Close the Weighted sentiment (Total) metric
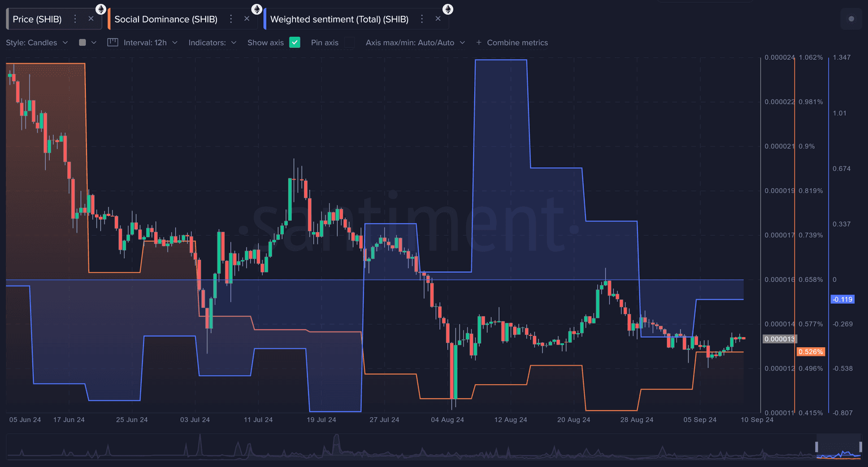Screen dimensions: 868x467 point(438,19)
